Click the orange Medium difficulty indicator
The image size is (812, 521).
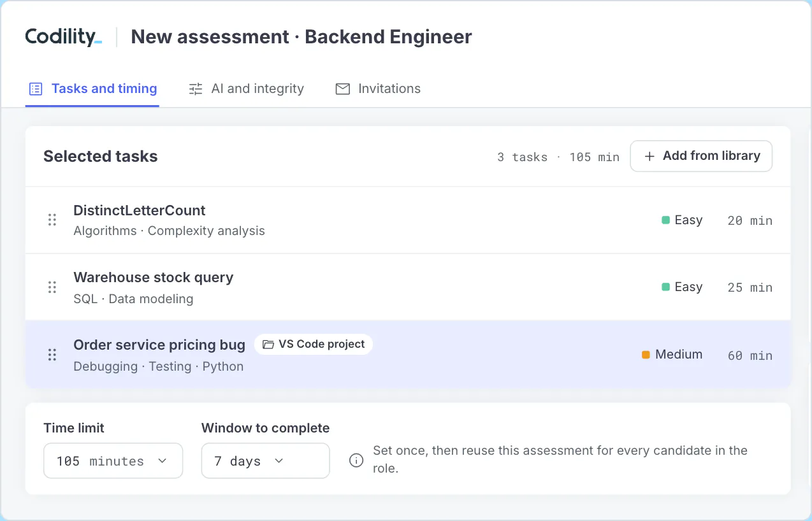646,355
